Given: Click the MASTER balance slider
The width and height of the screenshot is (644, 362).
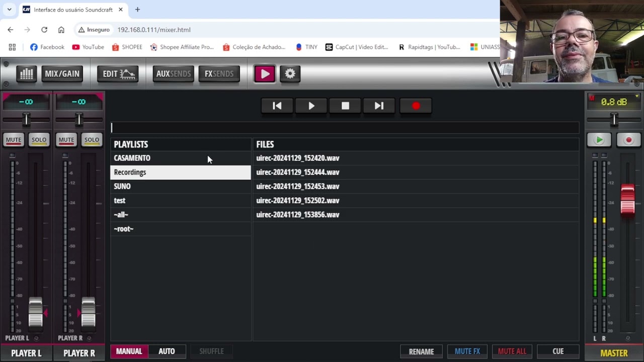Looking at the screenshot, I should point(614,119).
